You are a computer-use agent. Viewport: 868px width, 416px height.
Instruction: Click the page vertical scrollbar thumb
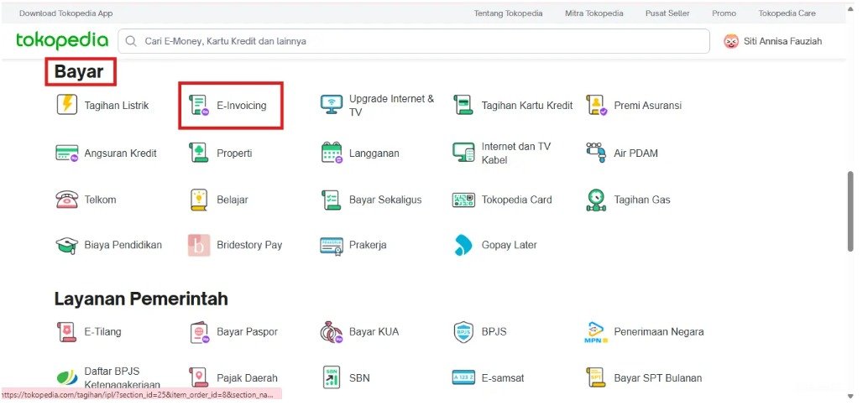(x=851, y=212)
